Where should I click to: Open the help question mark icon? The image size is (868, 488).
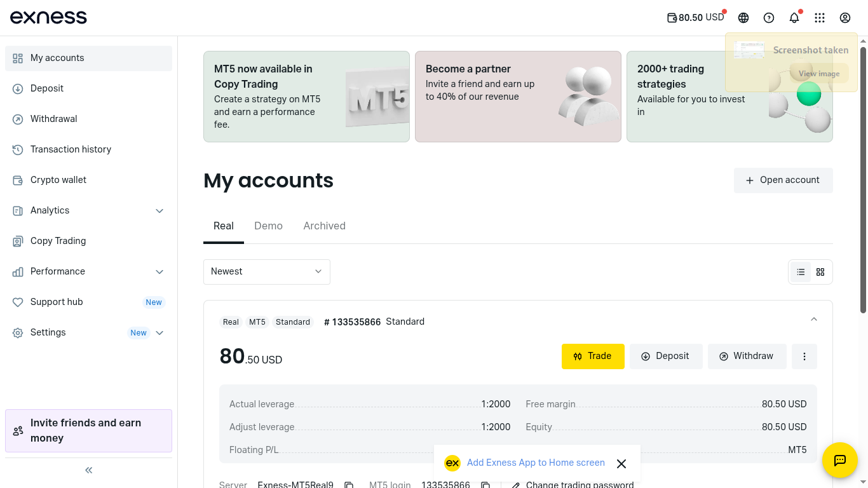[769, 18]
